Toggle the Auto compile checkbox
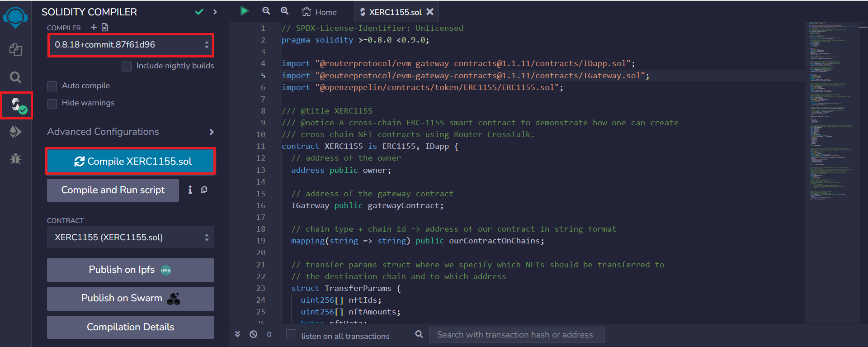Screen dimensions: 868x347 tap(52, 86)
